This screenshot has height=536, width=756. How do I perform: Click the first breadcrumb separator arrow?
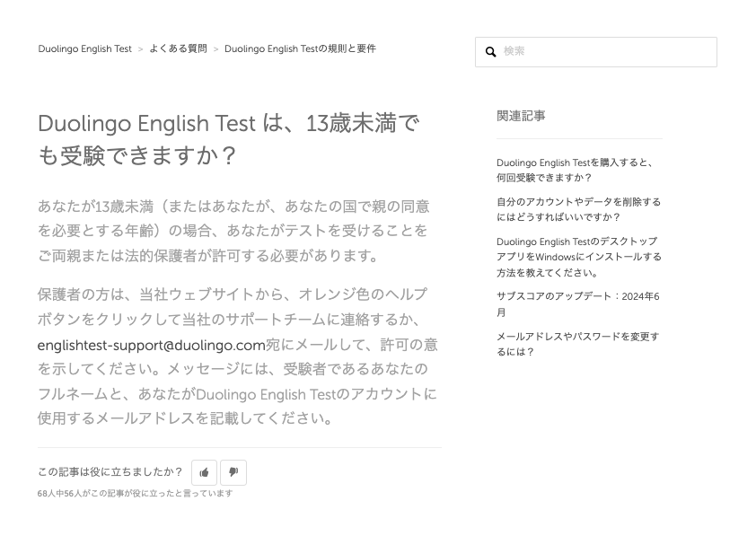[140, 49]
